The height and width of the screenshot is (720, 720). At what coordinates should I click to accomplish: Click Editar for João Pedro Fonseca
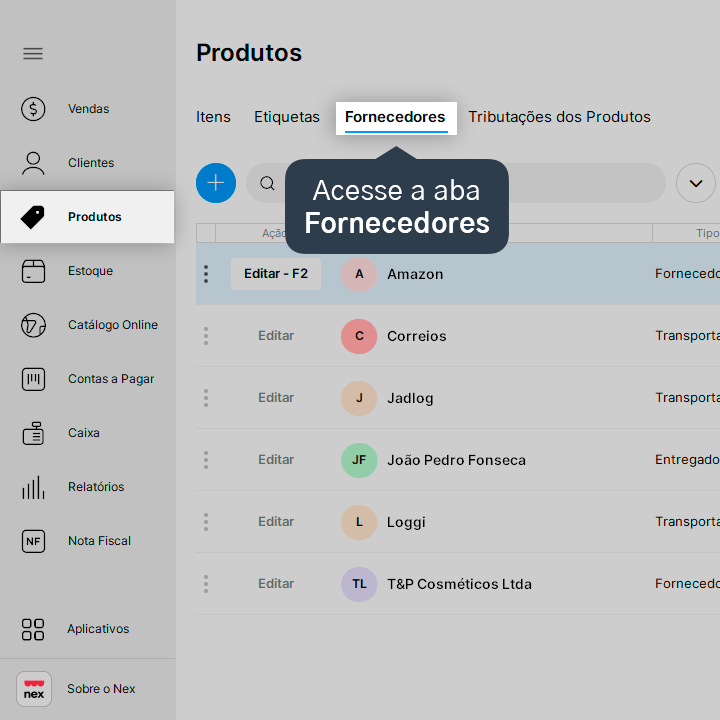point(276,460)
